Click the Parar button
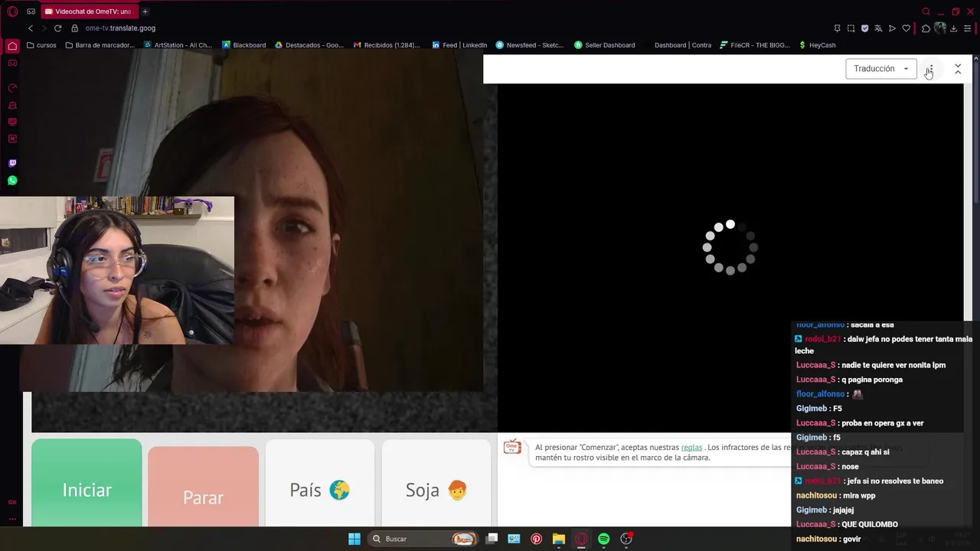980x551 pixels. pos(203,487)
